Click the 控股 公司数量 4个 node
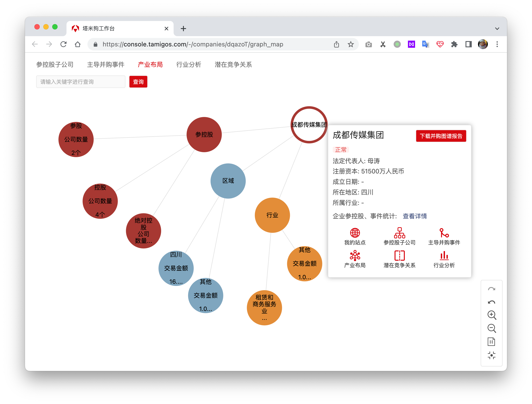 point(100,201)
